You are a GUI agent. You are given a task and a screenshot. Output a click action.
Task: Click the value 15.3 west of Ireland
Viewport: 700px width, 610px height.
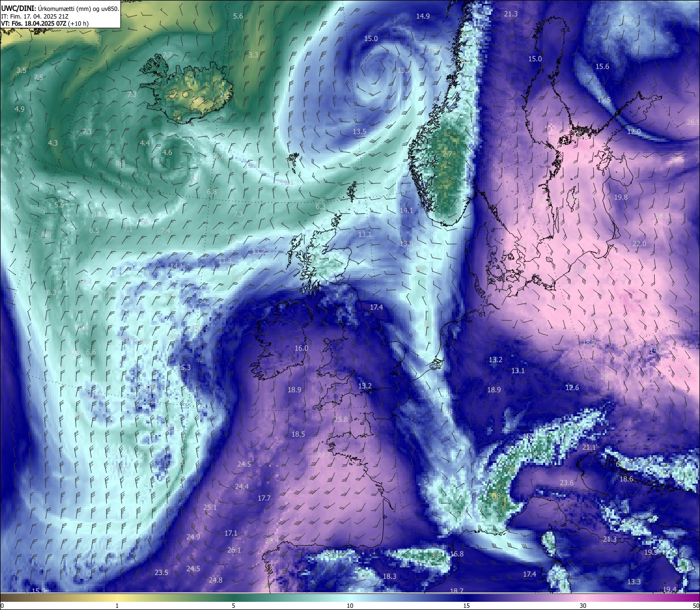click(184, 368)
